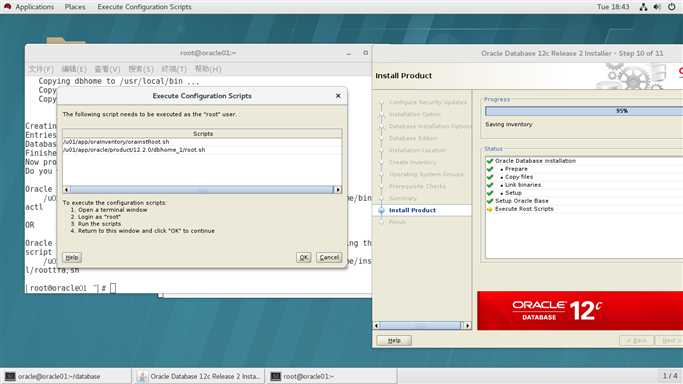This screenshot has width=683, height=384.
Task: Click the Back button in Oracle installer
Action: [x=636, y=340]
